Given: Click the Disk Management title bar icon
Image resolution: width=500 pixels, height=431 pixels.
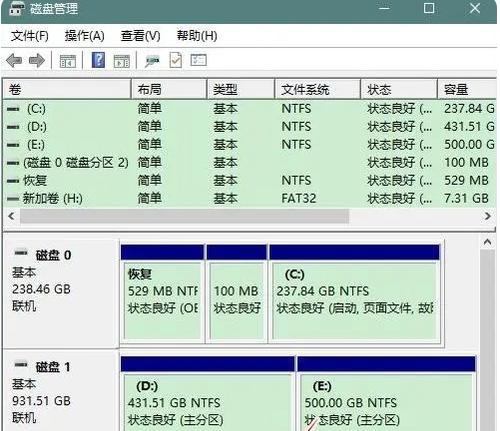Looking at the screenshot, I should (x=16, y=9).
